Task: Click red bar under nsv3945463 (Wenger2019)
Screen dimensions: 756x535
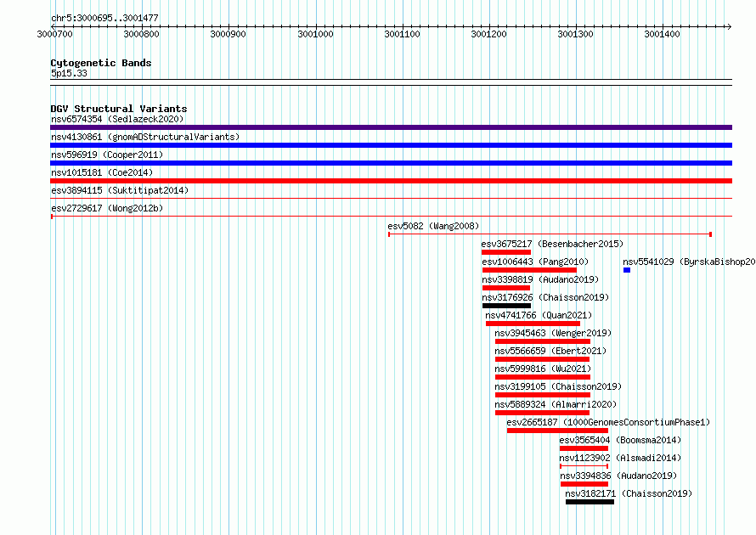Action: pyautogui.click(x=543, y=341)
